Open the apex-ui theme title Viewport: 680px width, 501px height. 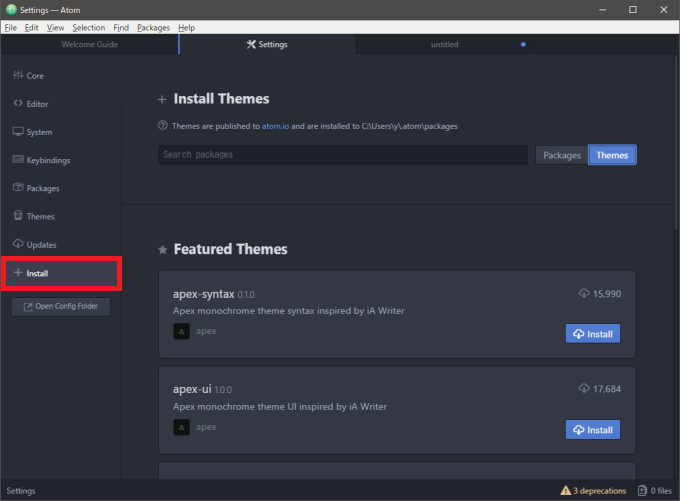[192, 389]
